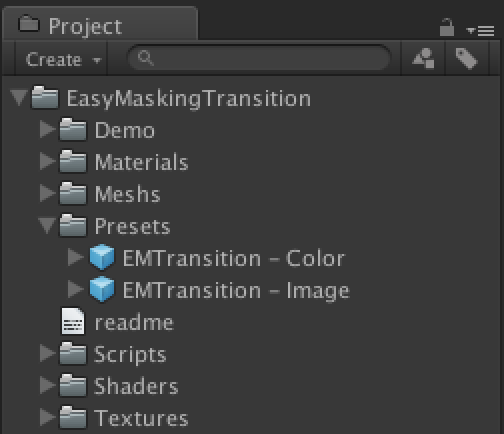Click the magnifier icon in the search bar

coord(146,58)
